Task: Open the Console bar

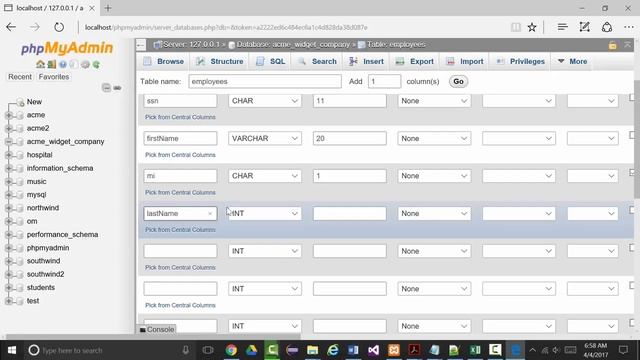Action: [157, 329]
